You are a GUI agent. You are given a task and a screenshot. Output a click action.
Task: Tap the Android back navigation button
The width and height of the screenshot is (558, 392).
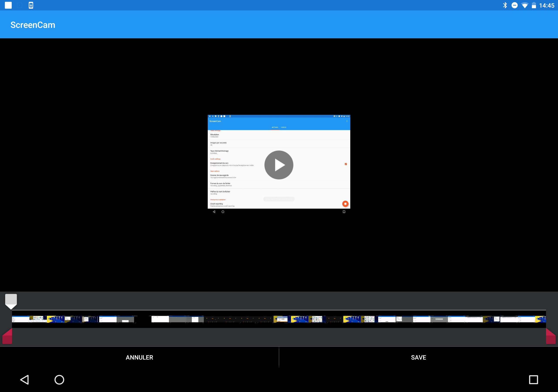pyautogui.click(x=25, y=380)
